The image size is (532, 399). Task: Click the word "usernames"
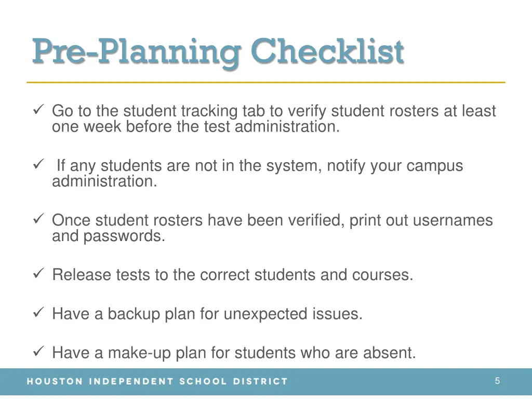tap(453, 220)
